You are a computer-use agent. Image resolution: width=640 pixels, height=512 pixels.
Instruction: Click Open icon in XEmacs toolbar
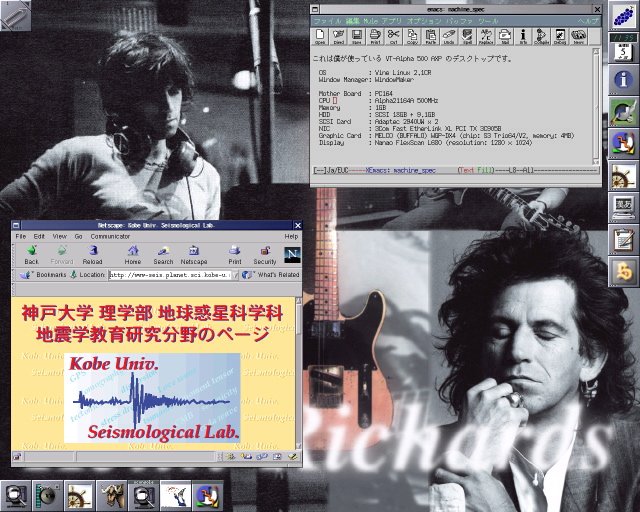point(320,36)
